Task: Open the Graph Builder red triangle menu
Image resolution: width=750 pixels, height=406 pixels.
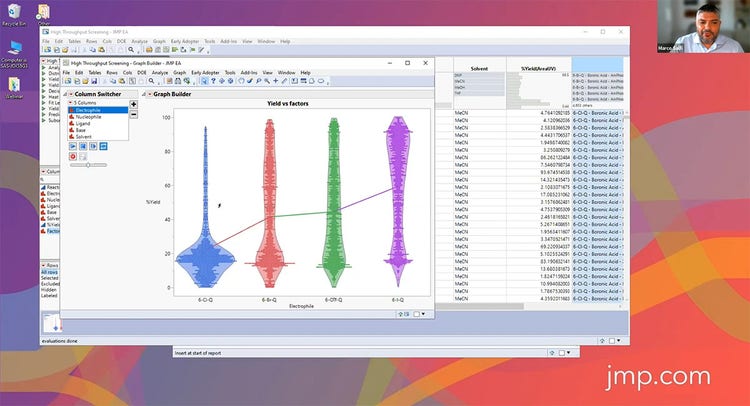Action: (x=150, y=94)
